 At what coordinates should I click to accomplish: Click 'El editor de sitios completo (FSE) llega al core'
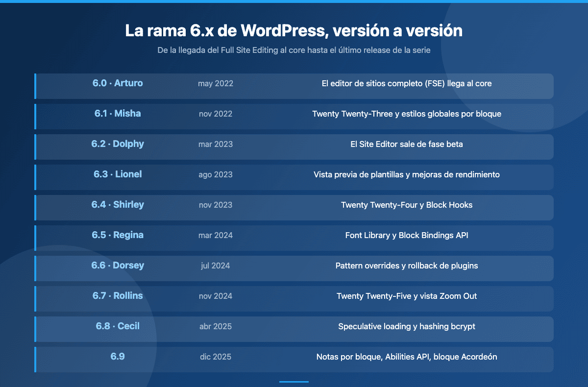(407, 84)
